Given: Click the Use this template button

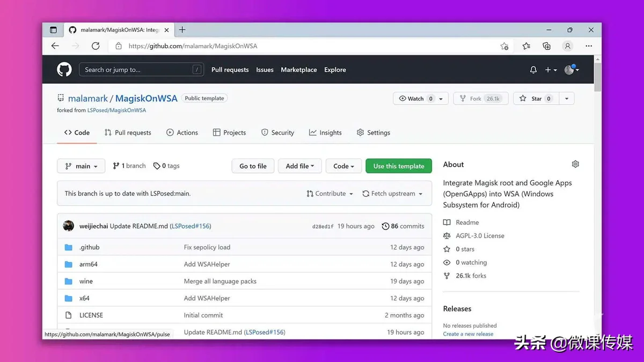Looking at the screenshot, I should pos(399,166).
